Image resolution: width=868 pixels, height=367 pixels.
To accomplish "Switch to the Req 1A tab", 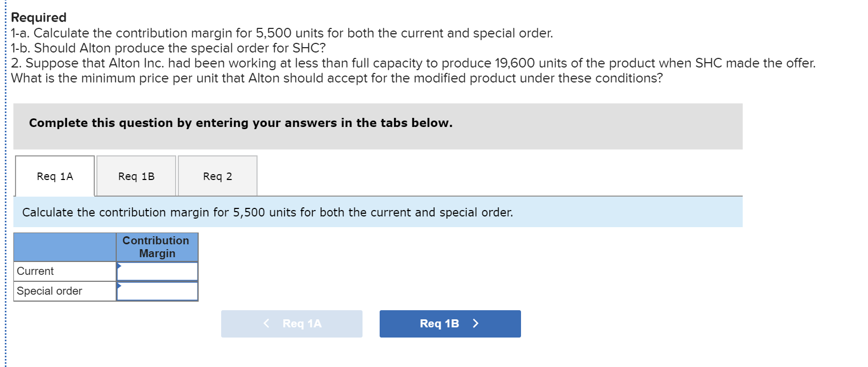I will (x=55, y=176).
